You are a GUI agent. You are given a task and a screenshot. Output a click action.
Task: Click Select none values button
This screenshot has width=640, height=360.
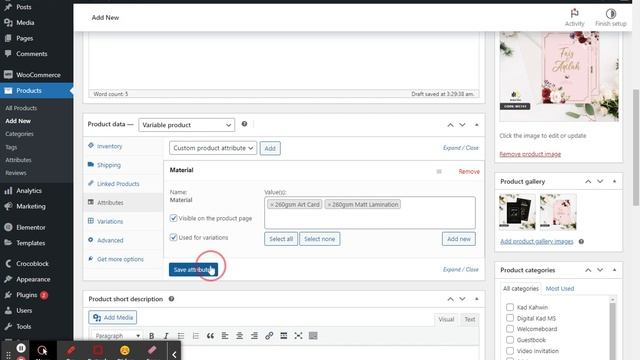click(320, 239)
